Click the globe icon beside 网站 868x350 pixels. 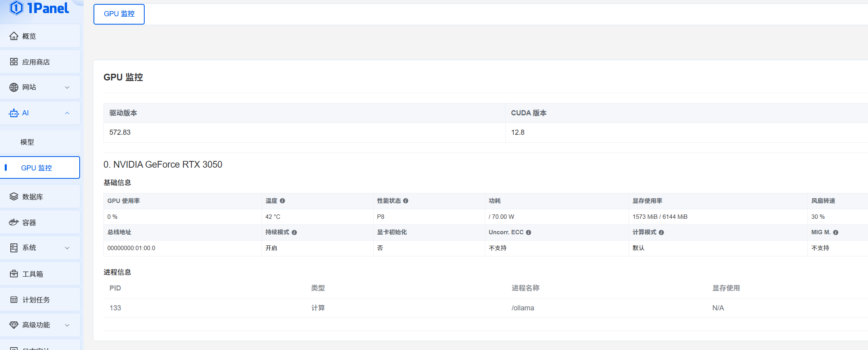[x=14, y=87]
